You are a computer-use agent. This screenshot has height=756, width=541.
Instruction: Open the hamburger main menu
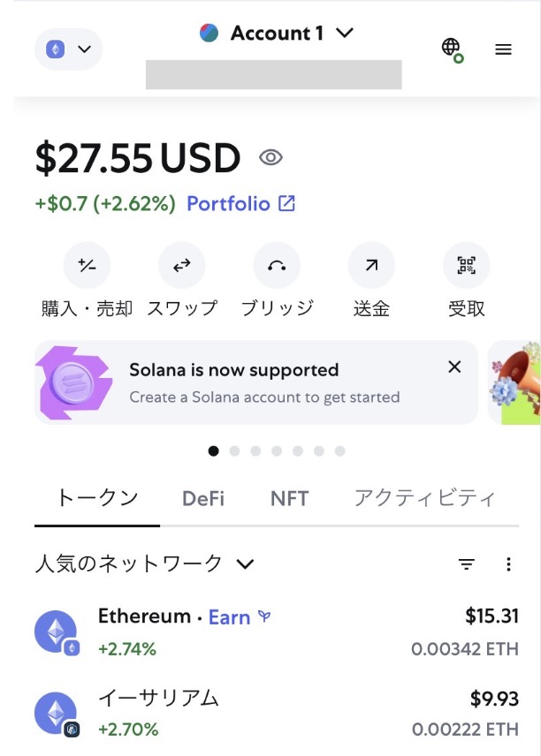pos(504,49)
